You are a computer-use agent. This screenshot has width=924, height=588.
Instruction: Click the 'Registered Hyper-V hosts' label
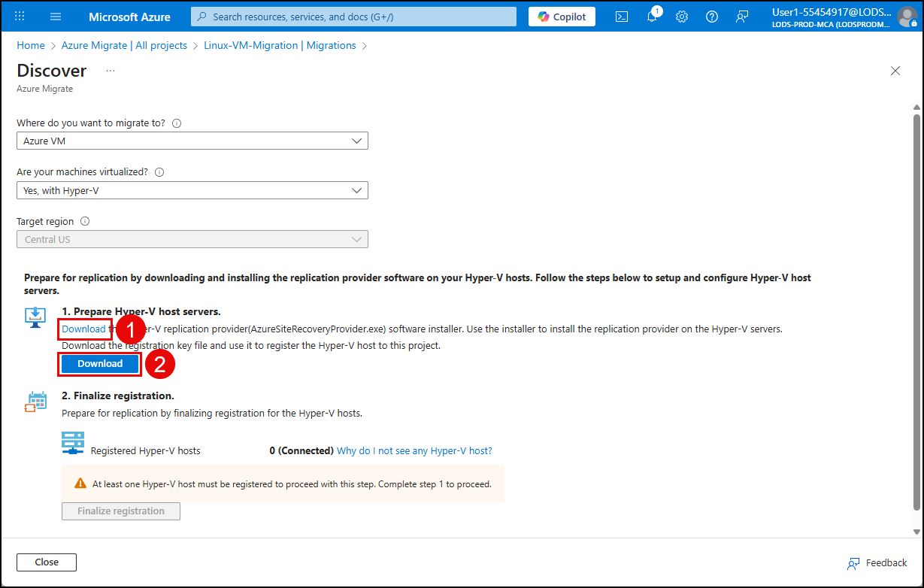146,451
